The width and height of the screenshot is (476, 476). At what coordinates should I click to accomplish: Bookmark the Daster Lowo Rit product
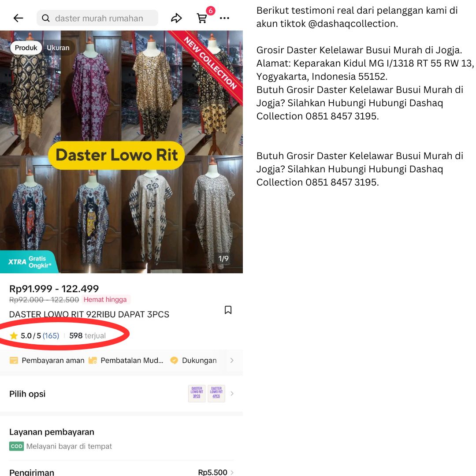(x=228, y=310)
